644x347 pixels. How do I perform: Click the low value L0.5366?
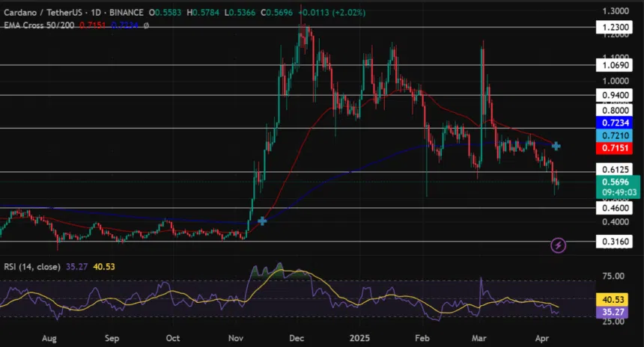pos(240,13)
